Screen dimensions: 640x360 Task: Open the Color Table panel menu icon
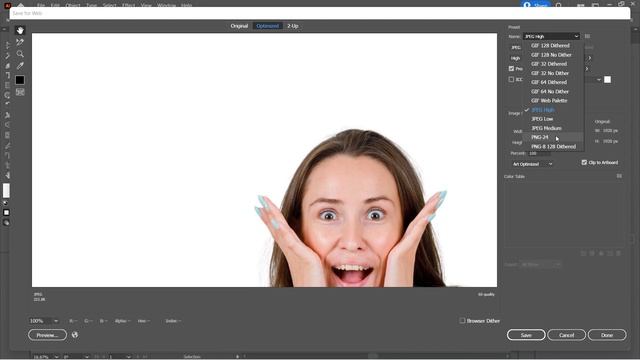point(619,176)
